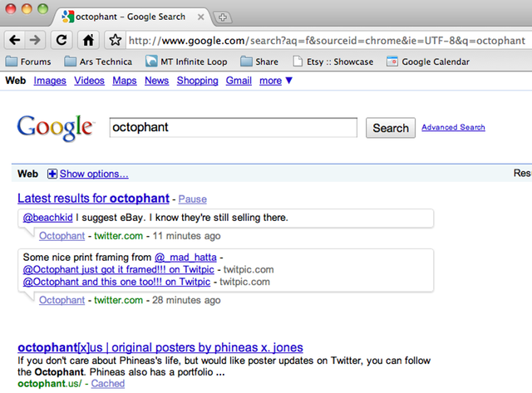Viewport: 532px width, 393px height.
Task: Go forward with the forward arrow
Action: click(x=35, y=41)
